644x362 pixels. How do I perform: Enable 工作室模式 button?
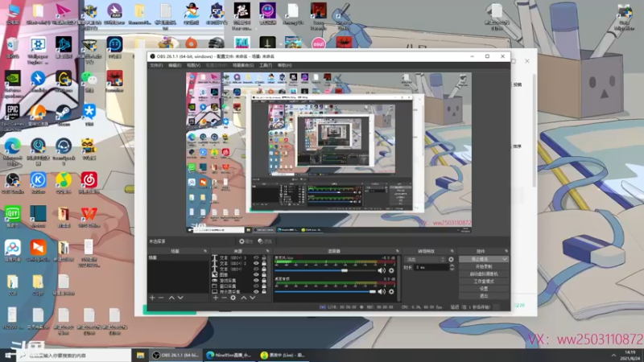(x=484, y=282)
